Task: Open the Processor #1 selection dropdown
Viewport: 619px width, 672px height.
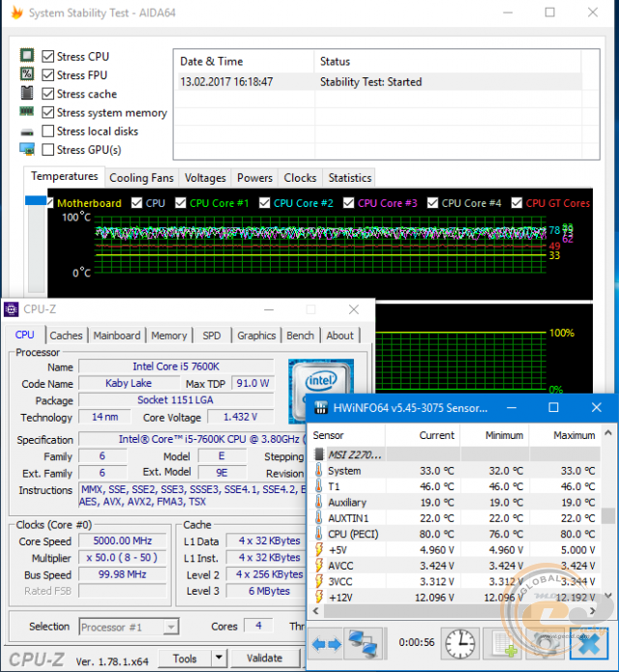Action: point(171,627)
